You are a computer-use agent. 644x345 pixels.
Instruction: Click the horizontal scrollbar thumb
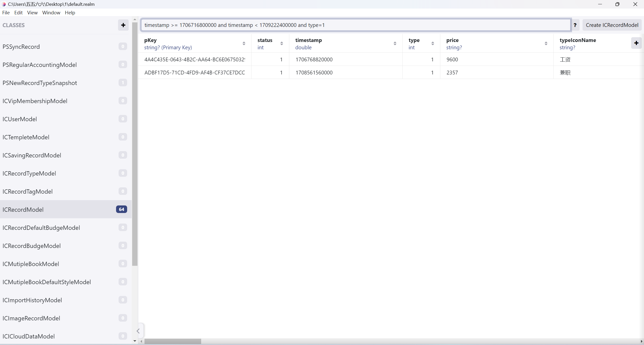point(173,341)
